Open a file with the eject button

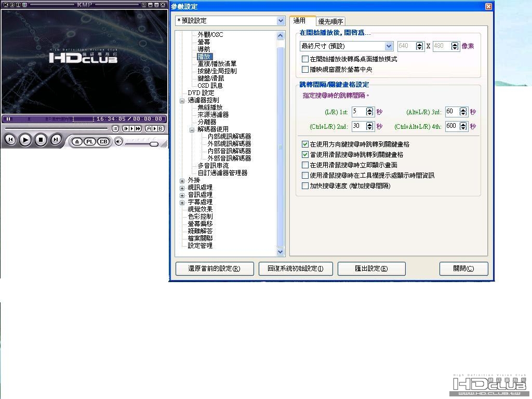77,141
